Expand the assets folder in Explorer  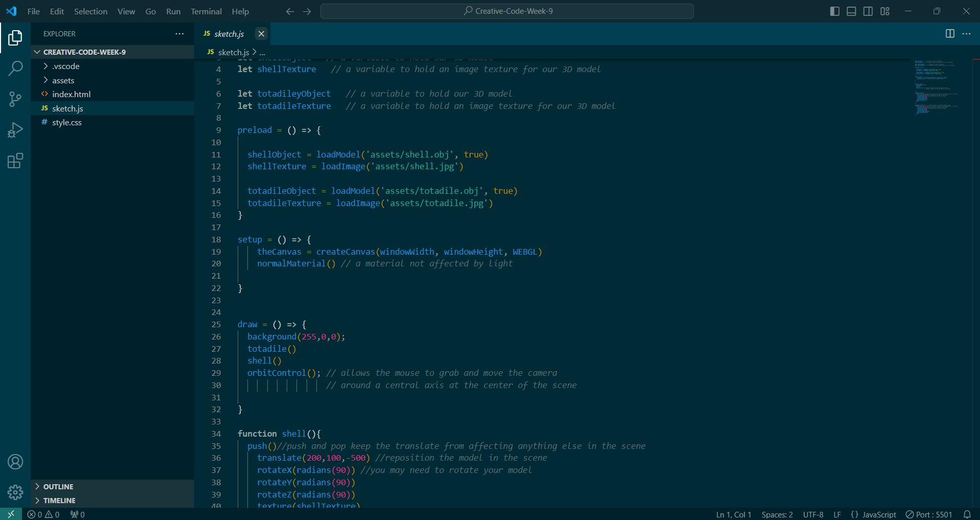point(63,80)
